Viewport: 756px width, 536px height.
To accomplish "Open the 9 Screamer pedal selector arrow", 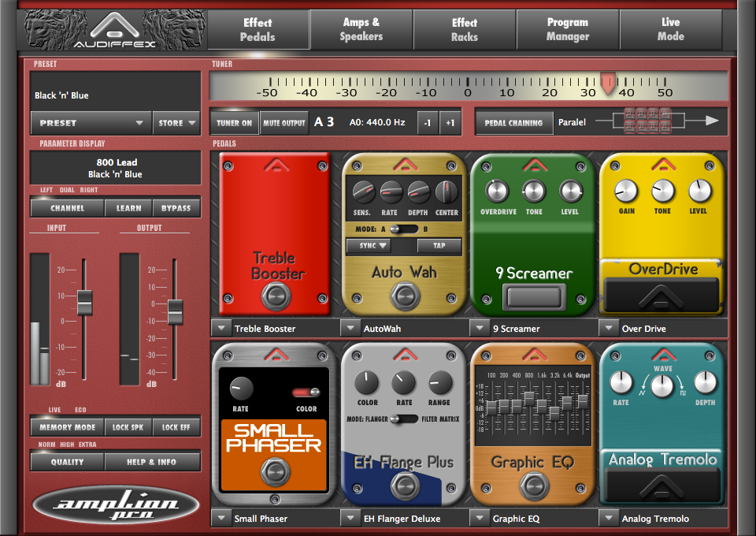I will [480, 328].
